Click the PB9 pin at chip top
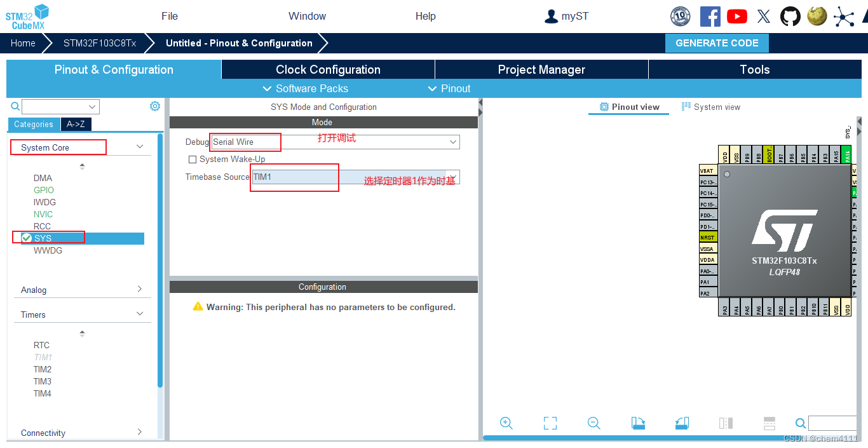The image size is (868, 448). pos(747,154)
